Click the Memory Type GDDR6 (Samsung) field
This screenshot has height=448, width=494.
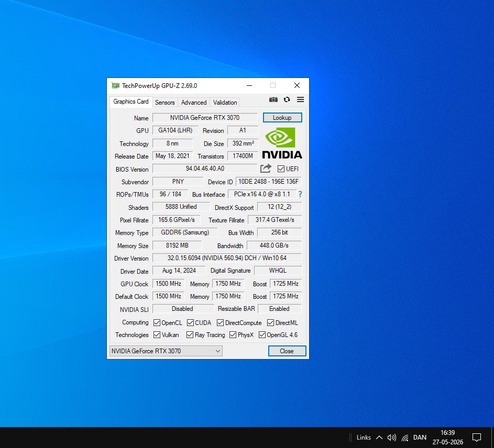[x=185, y=232]
